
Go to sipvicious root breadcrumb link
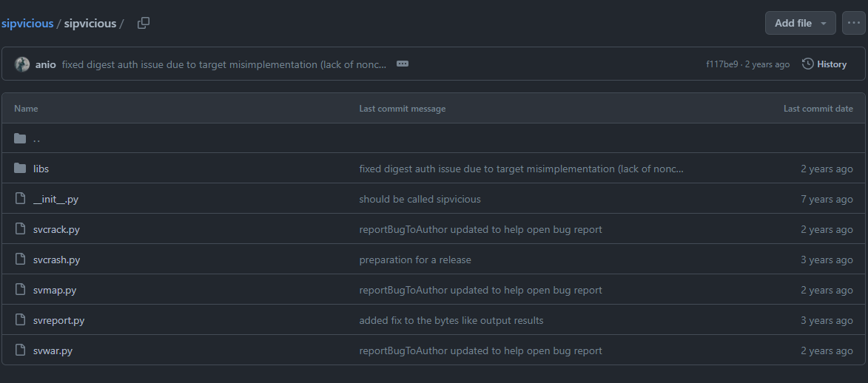(x=27, y=23)
